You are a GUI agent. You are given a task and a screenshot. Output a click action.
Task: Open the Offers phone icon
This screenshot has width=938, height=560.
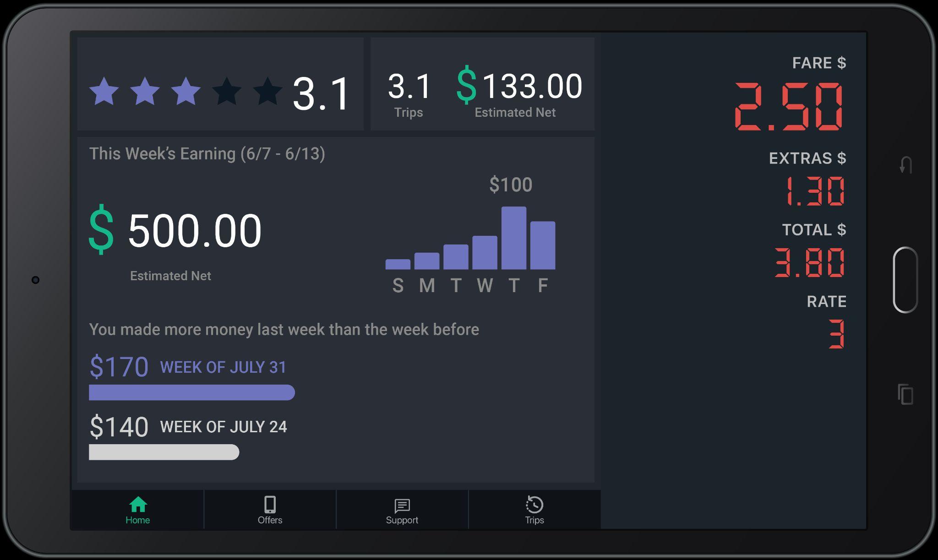point(270,505)
